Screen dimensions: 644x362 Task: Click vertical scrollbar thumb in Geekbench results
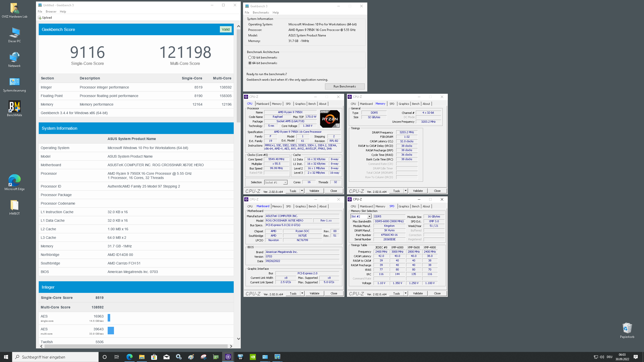tap(238, 75)
